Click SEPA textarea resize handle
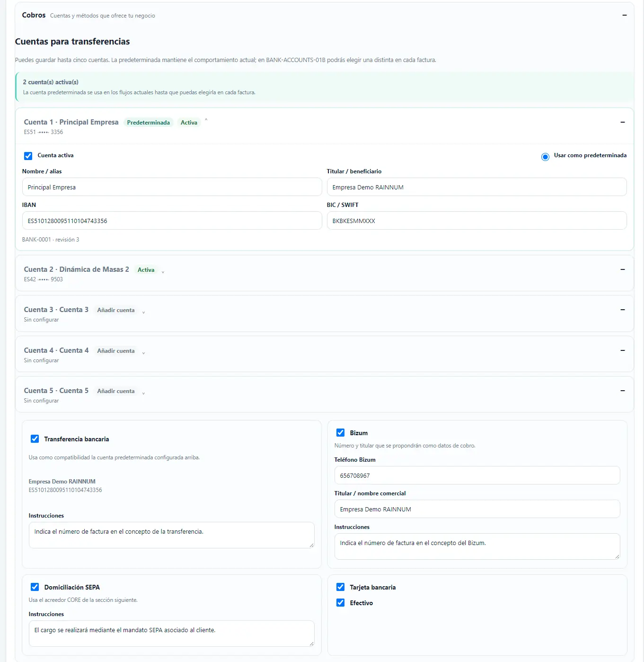This screenshot has height=662, width=644. pos(311,644)
